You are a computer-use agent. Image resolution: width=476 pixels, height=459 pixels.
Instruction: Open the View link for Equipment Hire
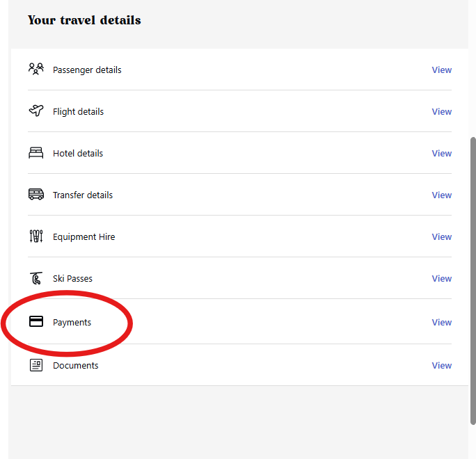[442, 236]
